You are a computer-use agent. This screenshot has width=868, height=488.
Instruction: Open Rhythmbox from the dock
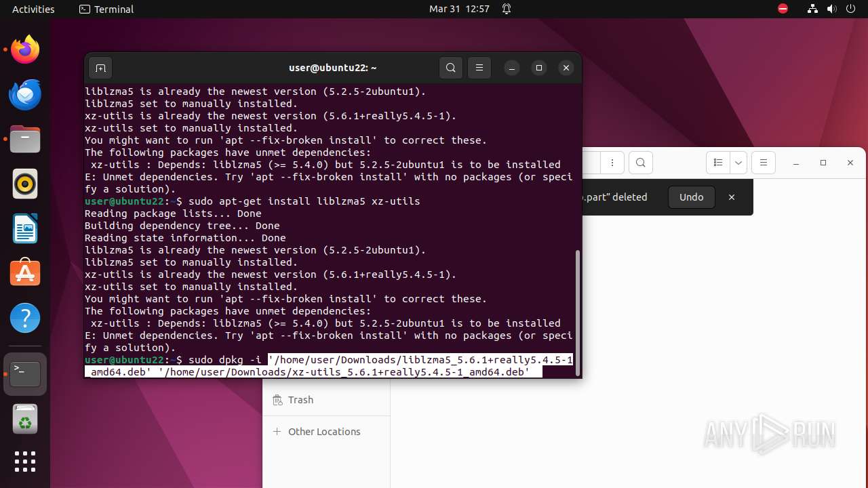25,184
